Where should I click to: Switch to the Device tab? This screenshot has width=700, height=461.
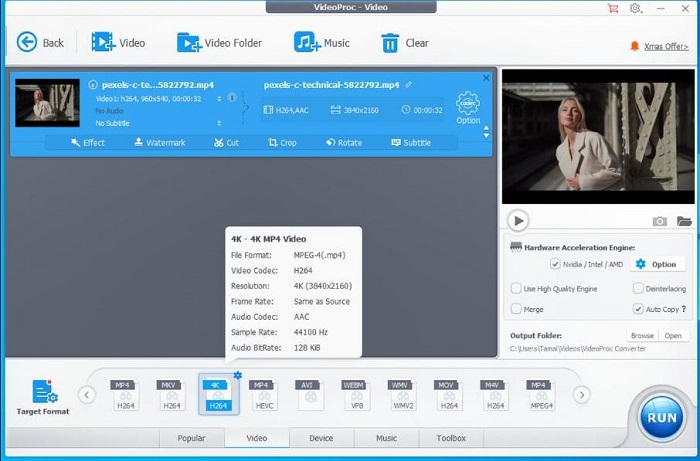click(x=321, y=438)
